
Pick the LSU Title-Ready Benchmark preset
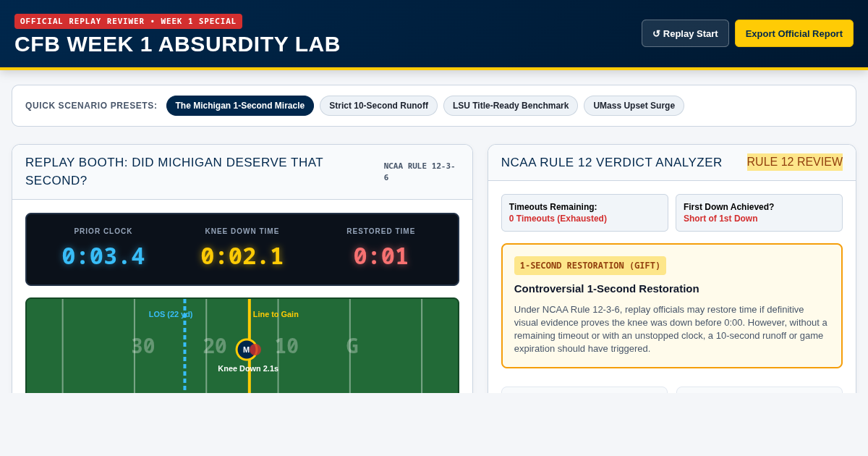[x=511, y=106]
